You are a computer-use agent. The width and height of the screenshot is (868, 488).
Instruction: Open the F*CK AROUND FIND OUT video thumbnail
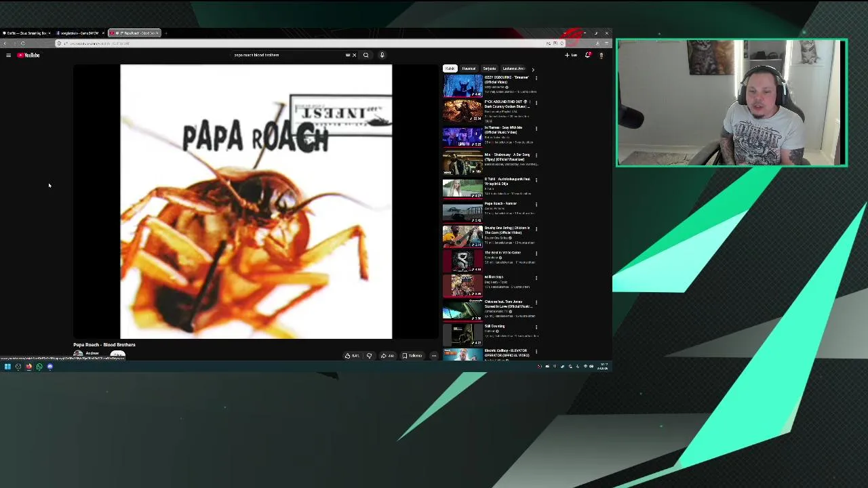point(462,111)
